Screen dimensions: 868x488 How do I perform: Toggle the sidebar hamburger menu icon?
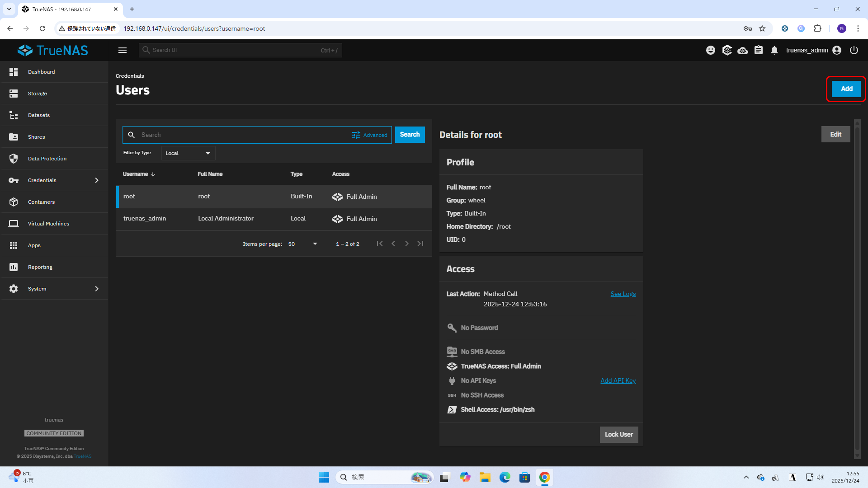[123, 50]
